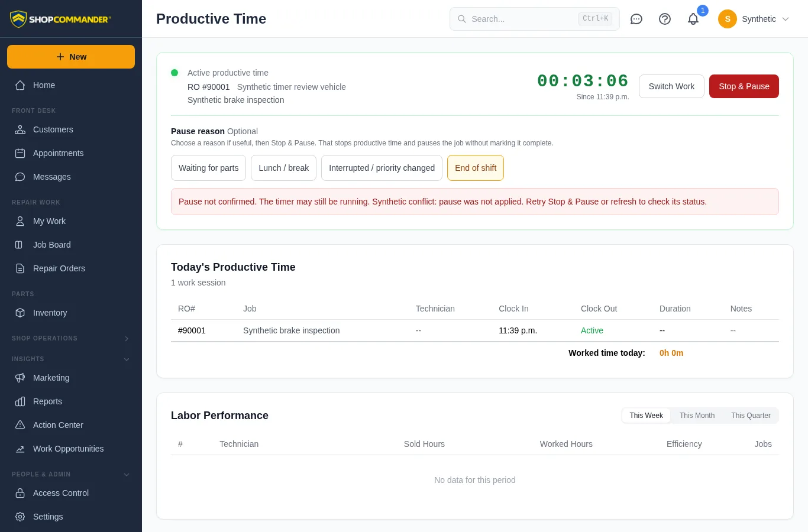The width and height of the screenshot is (808, 532).
Task: Open the Synthetic user account dropdown
Action: pyautogui.click(x=754, y=19)
